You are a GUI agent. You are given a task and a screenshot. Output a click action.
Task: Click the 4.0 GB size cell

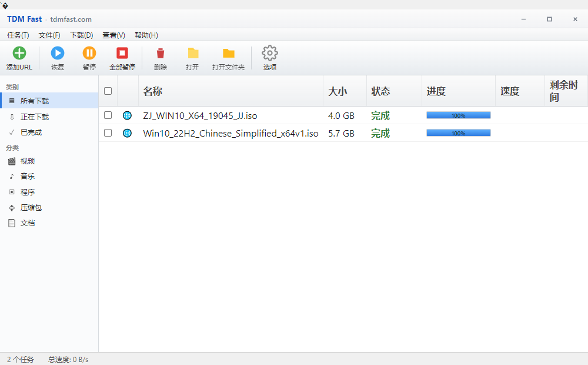341,115
